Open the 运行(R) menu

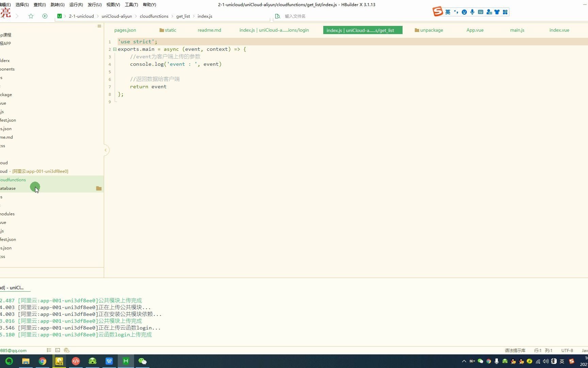point(76,4)
